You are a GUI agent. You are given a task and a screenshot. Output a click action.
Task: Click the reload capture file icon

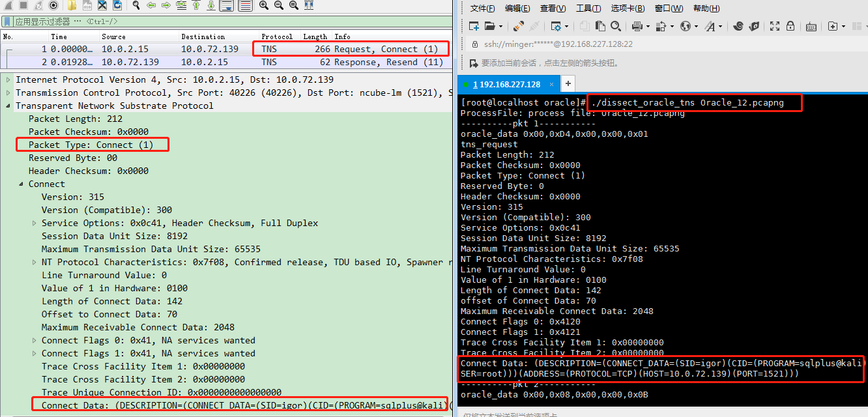[117, 5]
